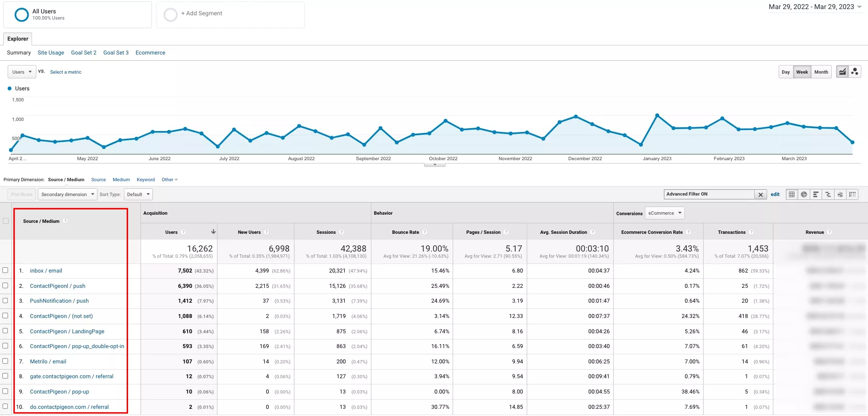Switch to the Pivot table view icon
Viewport: 868px width, 416px height.
pos(852,194)
